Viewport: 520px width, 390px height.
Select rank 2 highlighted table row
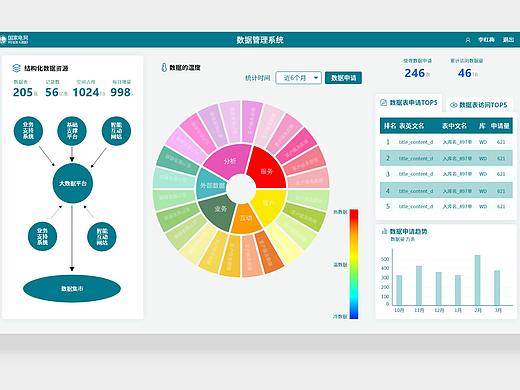446,158
